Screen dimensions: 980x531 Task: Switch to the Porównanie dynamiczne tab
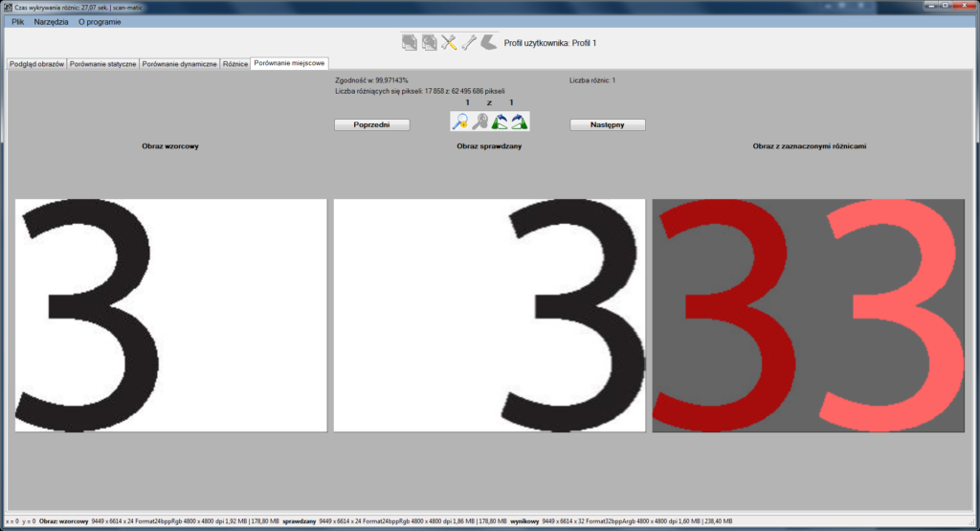tap(179, 64)
